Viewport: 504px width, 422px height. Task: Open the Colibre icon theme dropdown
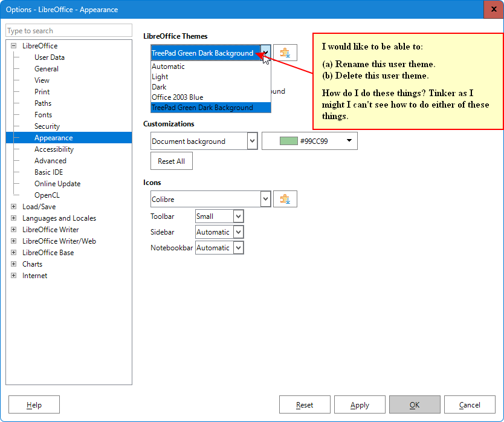coord(265,199)
